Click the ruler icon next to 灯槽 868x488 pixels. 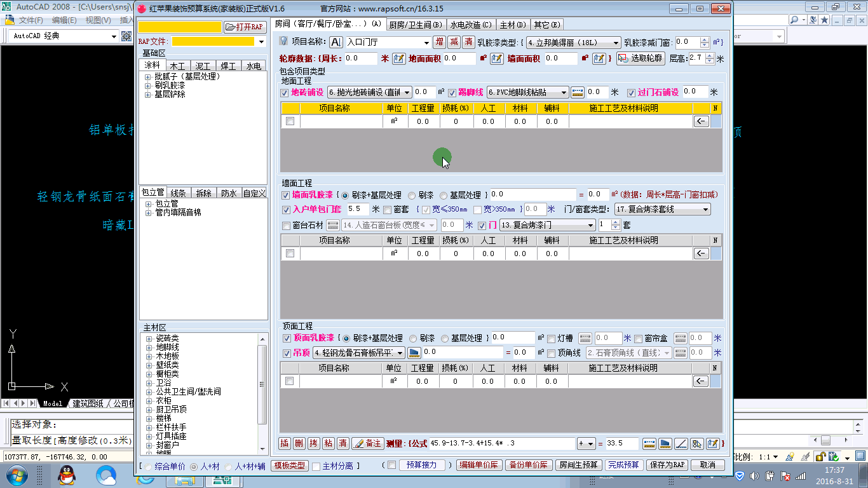(585, 339)
